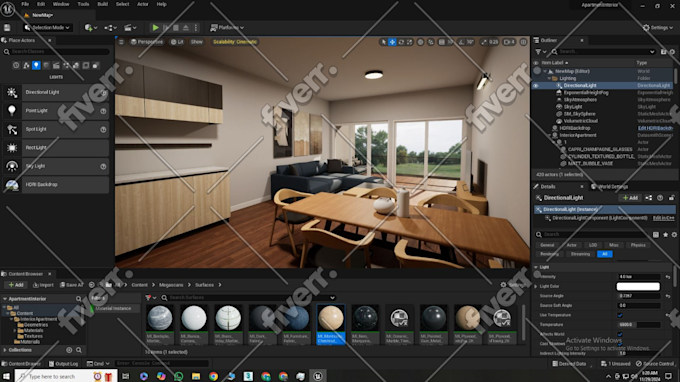Toggle visibility eye of DirectionalLight row
The height and width of the screenshot is (382, 680).
536,86
